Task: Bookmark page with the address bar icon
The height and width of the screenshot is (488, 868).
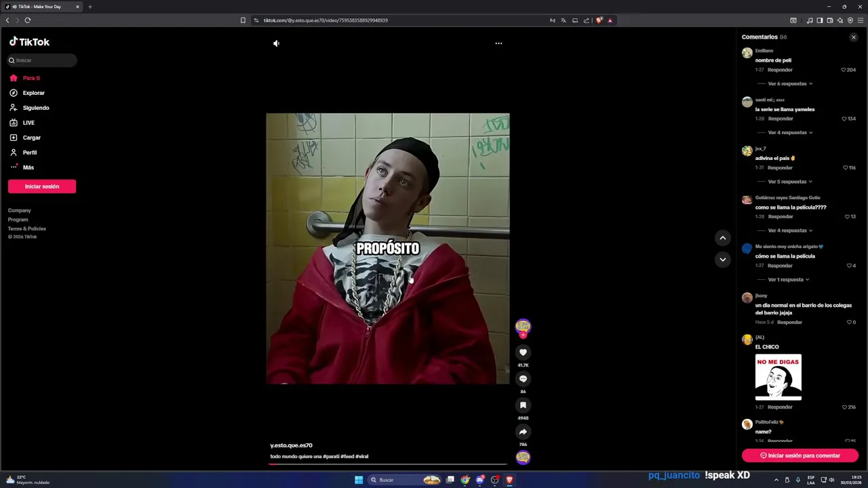Action: pos(243,20)
